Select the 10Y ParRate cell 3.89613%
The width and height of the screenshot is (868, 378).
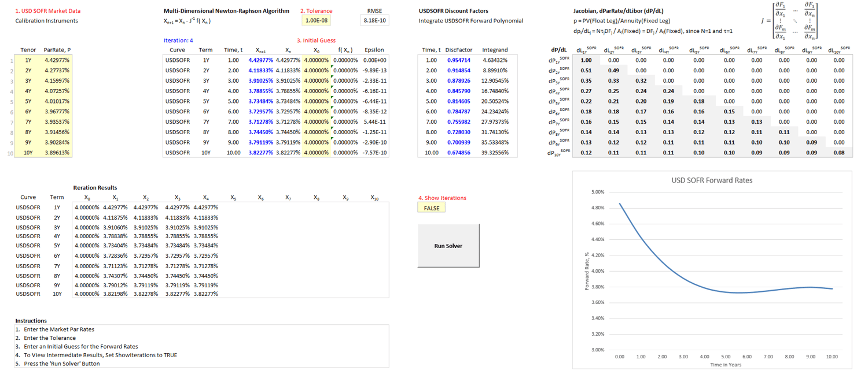tap(57, 153)
